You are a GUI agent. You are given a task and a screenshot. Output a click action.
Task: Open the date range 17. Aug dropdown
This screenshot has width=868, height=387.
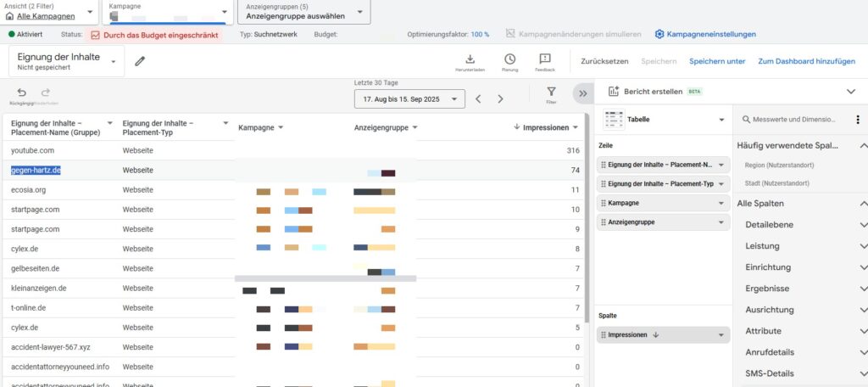(409, 99)
